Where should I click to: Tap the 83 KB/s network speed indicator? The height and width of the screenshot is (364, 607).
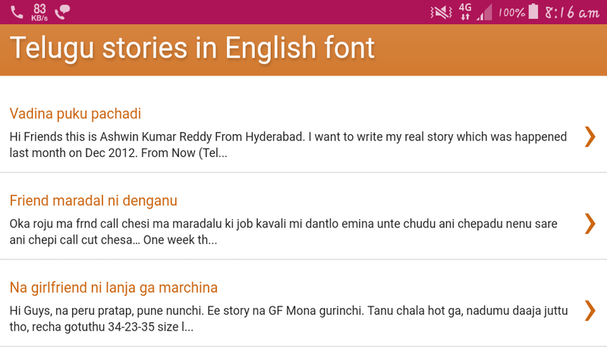(x=40, y=12)
